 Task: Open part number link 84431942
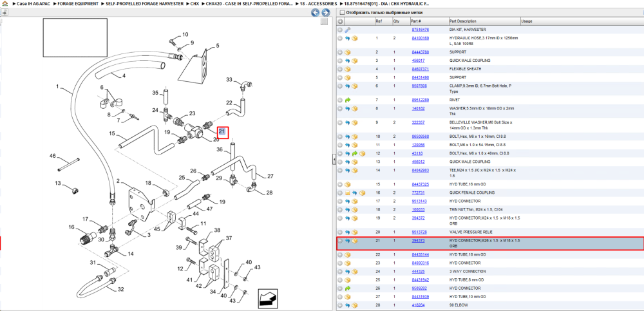click(420, 280)
